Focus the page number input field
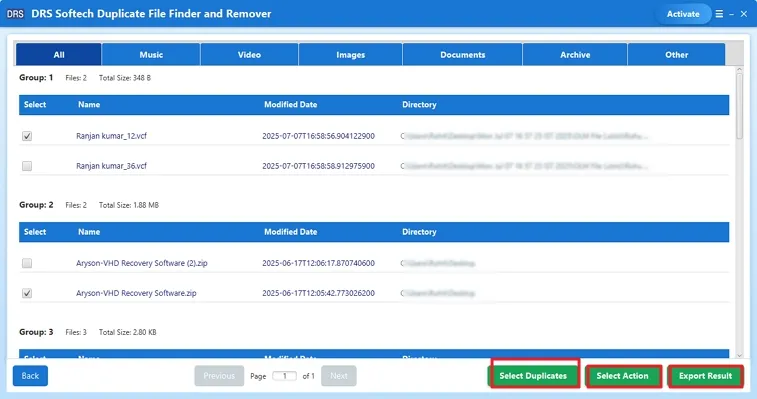 (284, 376)
